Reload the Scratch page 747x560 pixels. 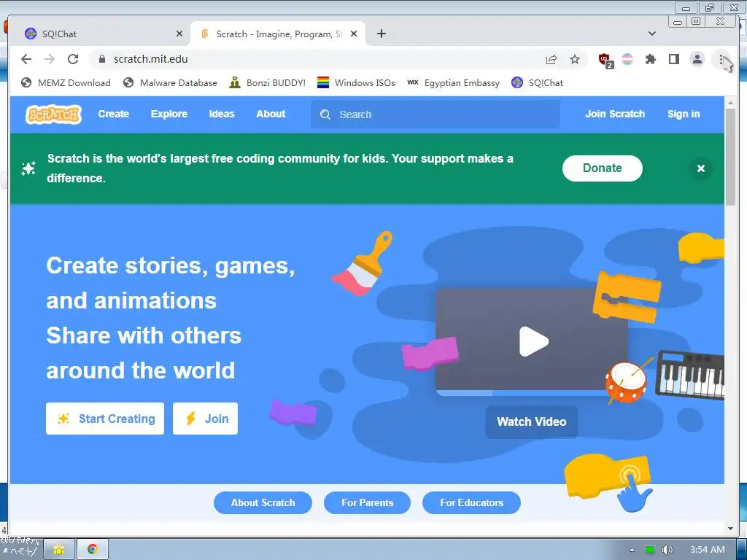click(73, 59)
